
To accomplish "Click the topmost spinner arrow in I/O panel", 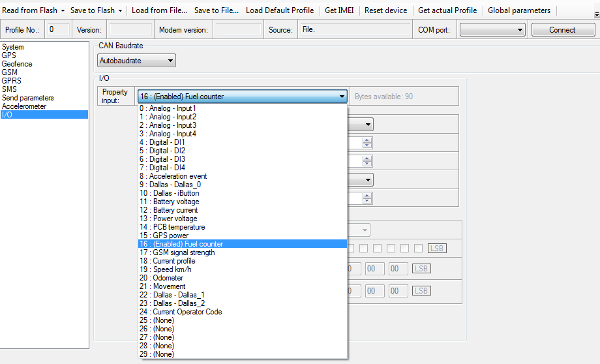I will click(x=367, y=140).
